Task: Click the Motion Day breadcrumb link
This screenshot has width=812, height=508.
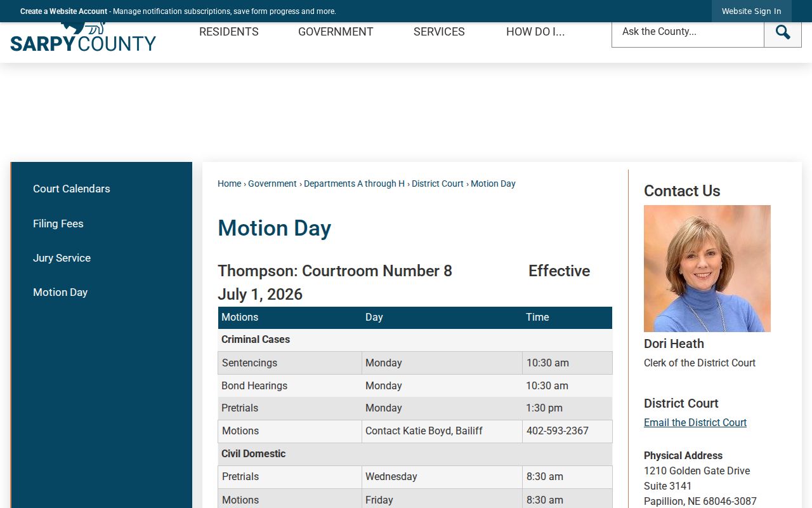Action: click(x=493, y=184)
